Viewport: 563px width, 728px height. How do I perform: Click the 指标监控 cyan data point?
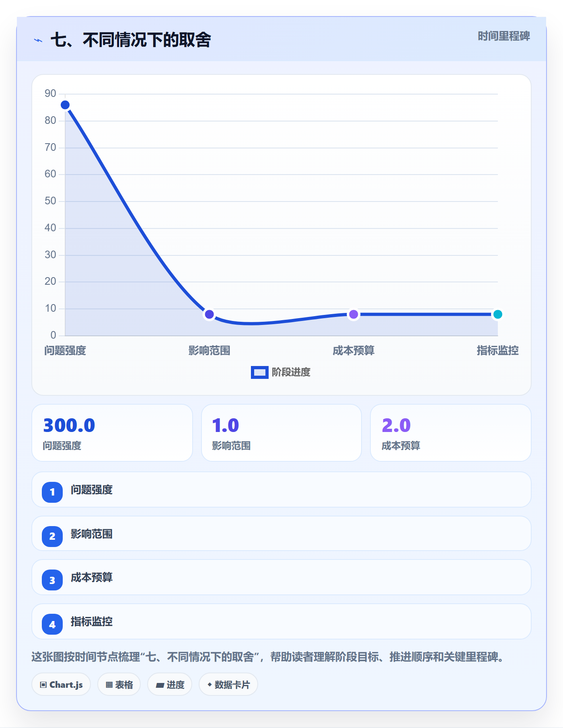click(x=497, y=314)
